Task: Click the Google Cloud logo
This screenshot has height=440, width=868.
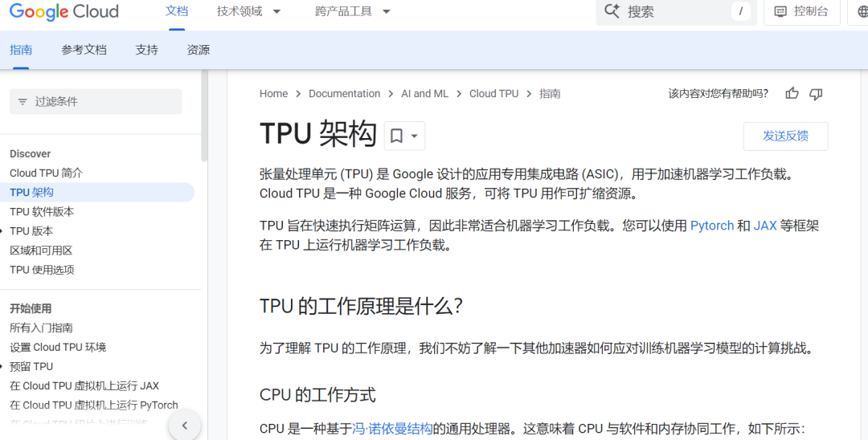Action: tap(64, 11)
